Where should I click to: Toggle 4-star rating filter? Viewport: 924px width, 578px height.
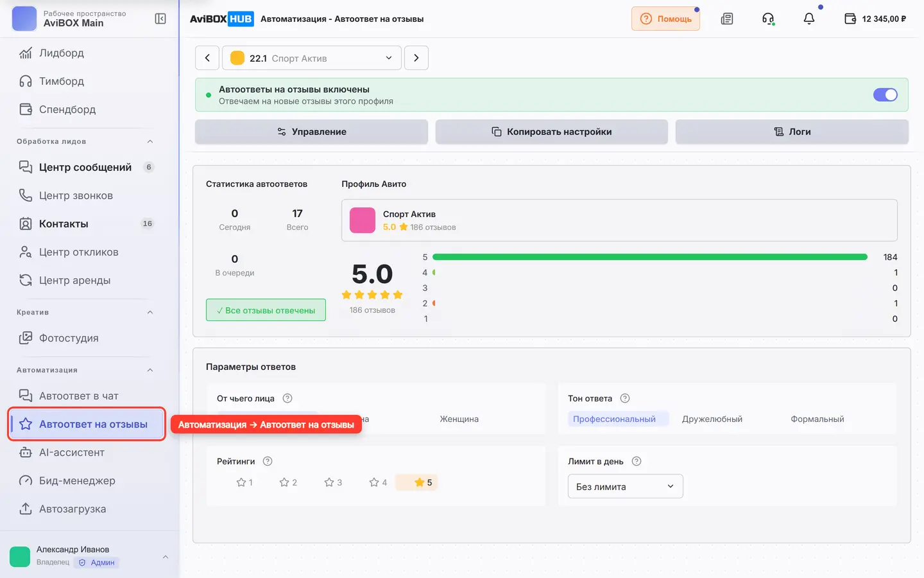point(378,482)
